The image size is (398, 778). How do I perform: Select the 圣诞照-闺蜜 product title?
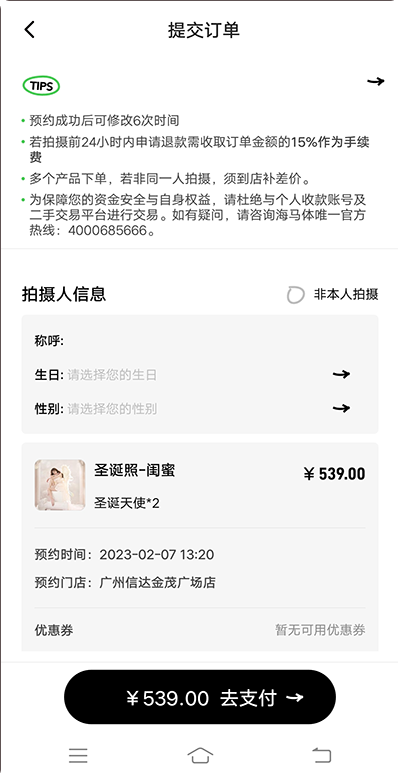[134, 470]
